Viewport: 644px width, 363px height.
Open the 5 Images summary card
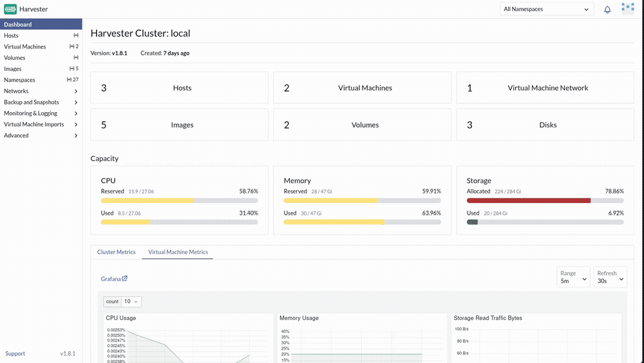click(179, 124)
